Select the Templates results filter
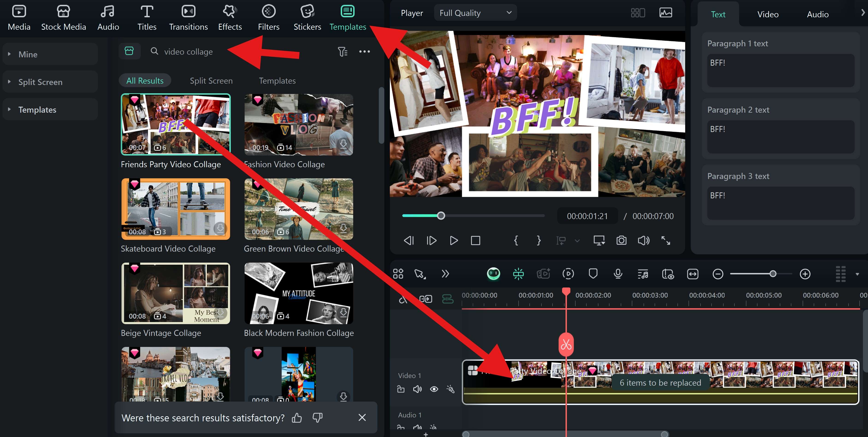The height and width of the screenshot is (437, 868). 277,80
